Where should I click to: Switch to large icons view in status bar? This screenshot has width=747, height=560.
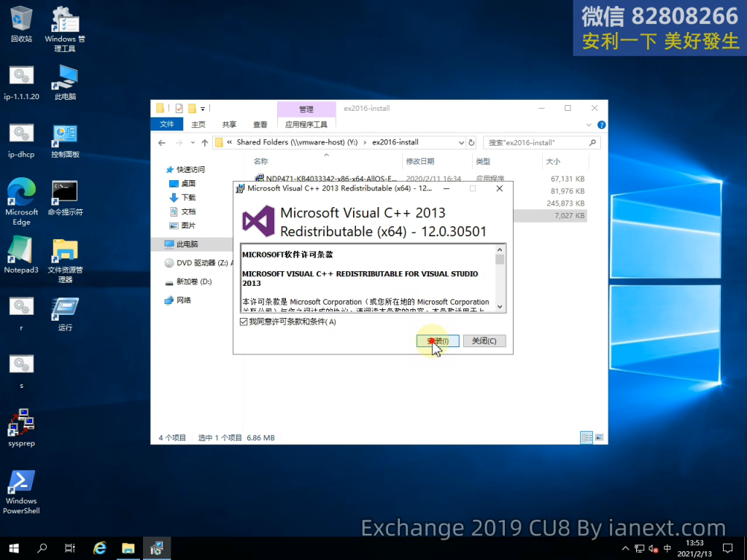click(599, 437)
